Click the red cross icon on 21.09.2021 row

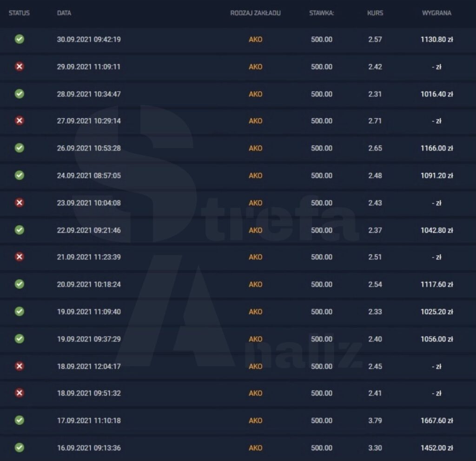pos(20,257)
